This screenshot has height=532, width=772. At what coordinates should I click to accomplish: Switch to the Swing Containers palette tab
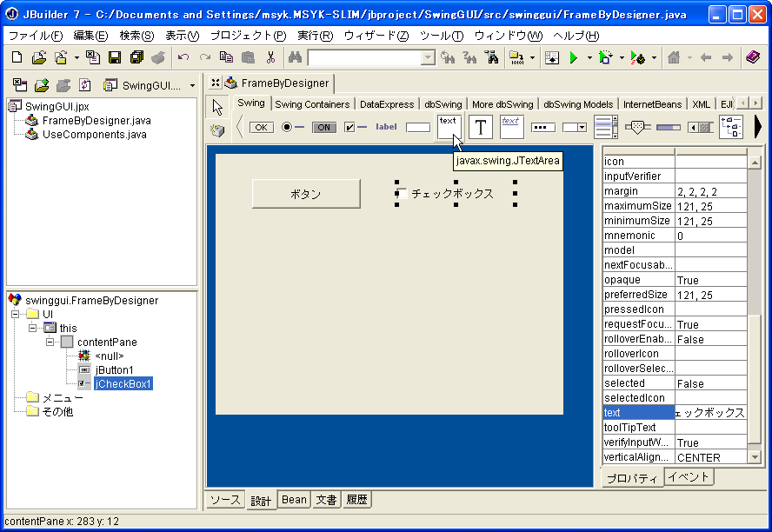[312, 104]
